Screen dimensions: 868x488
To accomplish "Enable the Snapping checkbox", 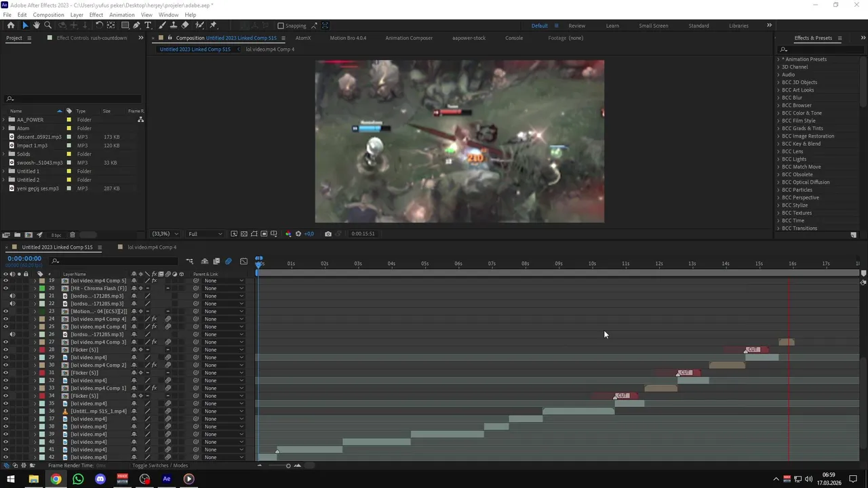I will tap(281, 26).
